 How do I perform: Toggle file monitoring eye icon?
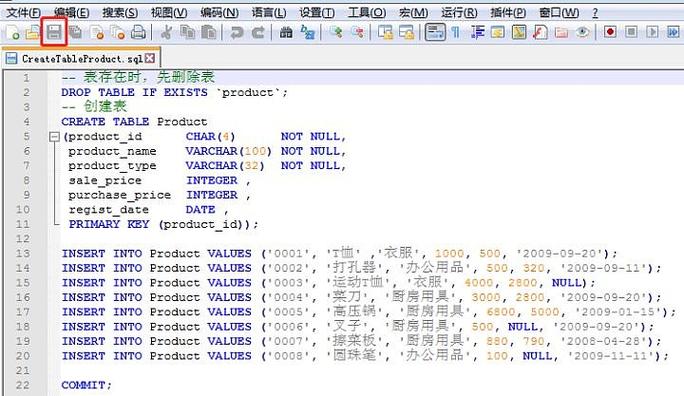(x=583, y=32)
